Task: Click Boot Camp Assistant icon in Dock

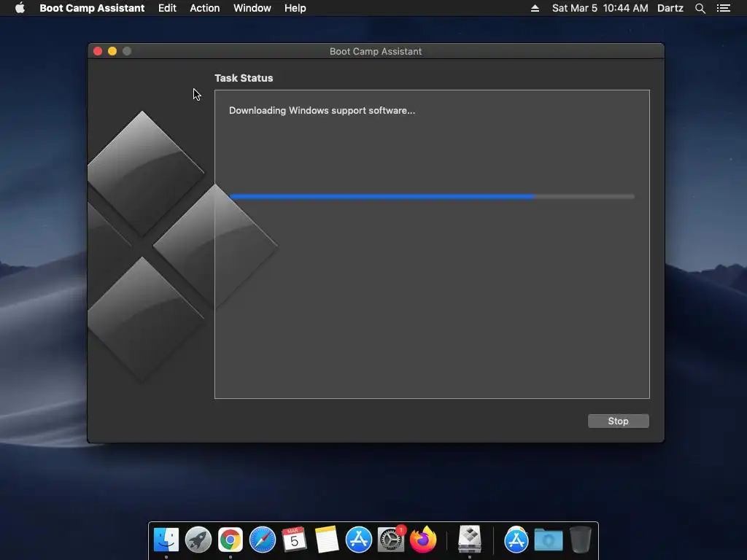Action: point(470,540)
